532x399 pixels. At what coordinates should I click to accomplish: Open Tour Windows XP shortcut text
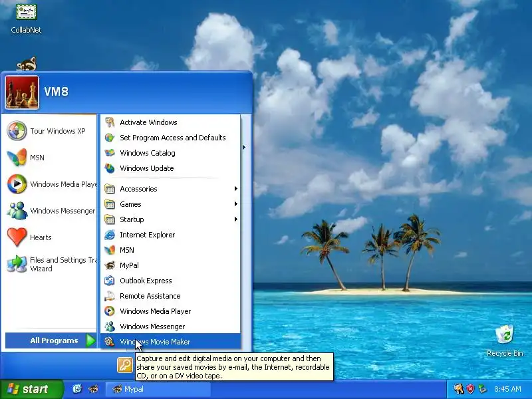pos(58,131)
